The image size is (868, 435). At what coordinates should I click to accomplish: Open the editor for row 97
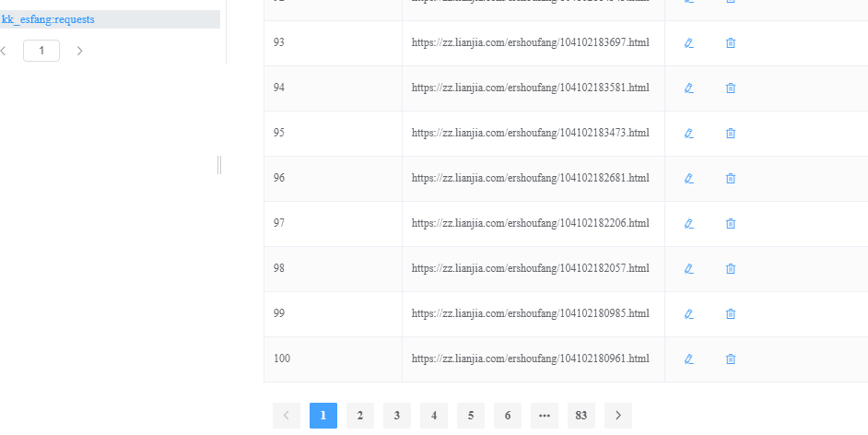tap(688, 223)
